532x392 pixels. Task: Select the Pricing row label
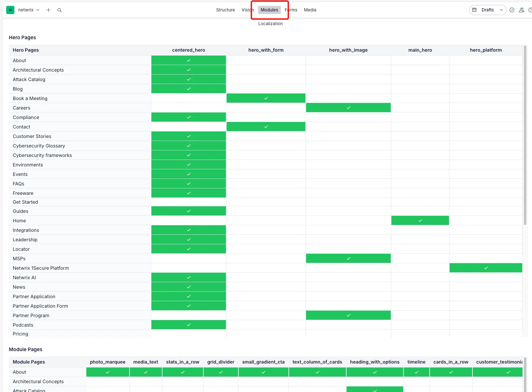click(x=20, y=333)
